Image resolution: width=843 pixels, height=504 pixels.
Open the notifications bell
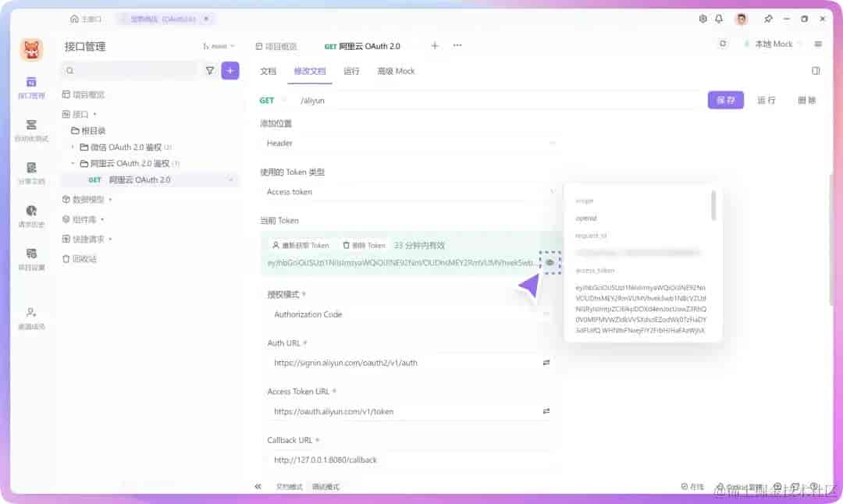click(x=719, y=19)
